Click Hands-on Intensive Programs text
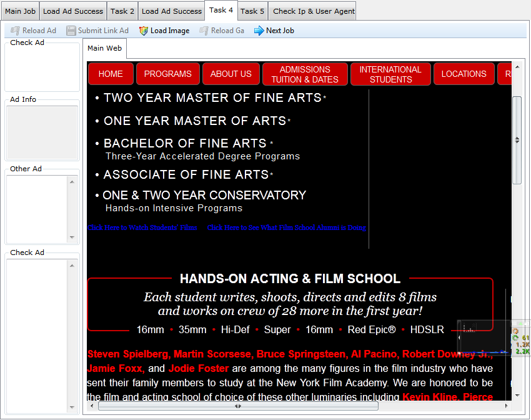 coord(174,208)
